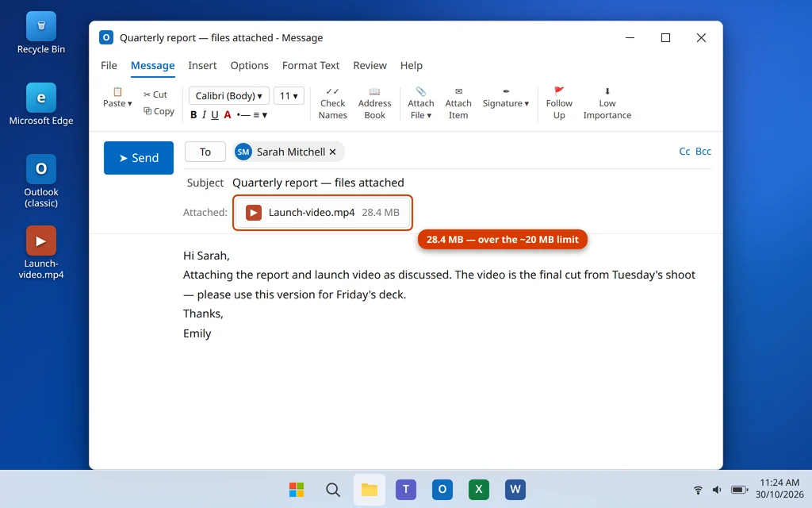Change the font color with the red A
The image size is (812, 508).
coord(228,114)
